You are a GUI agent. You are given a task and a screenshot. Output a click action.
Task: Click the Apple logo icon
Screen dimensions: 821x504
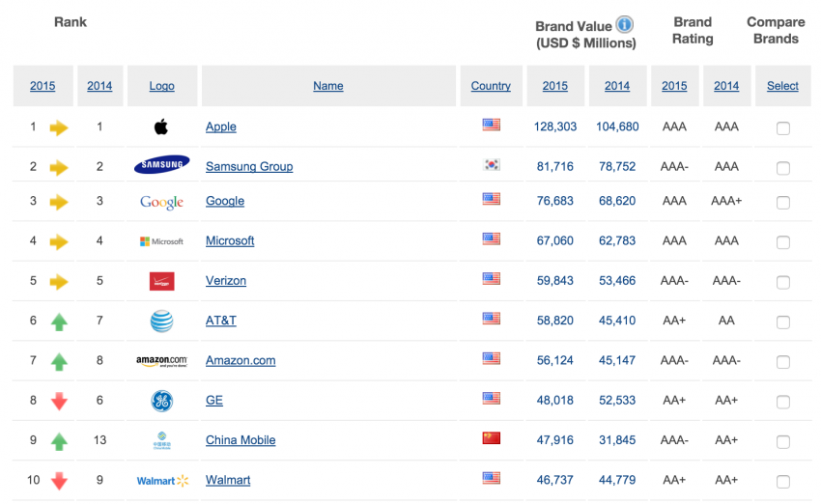click(161, 126)
